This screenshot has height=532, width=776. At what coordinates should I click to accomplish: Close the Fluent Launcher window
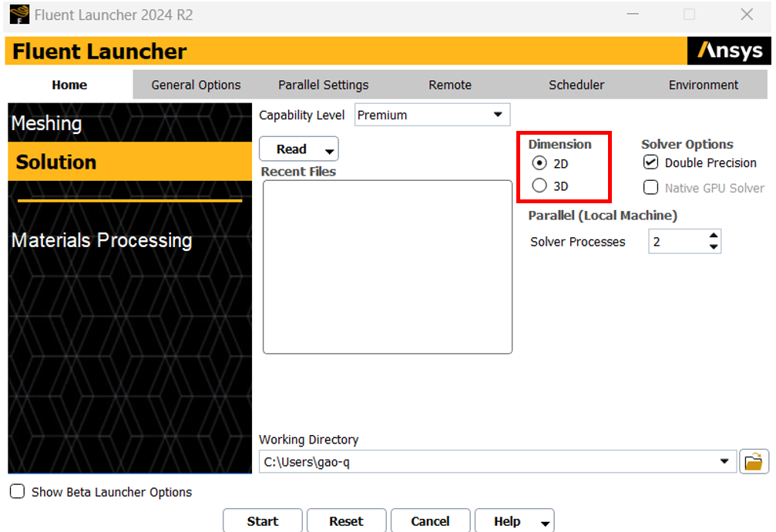coord(747,15)
